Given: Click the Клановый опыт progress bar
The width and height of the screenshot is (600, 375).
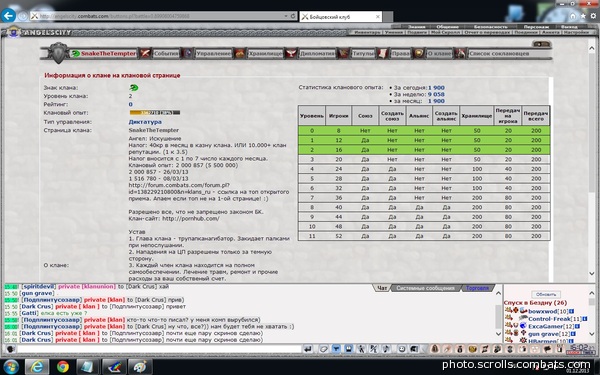Looking at the screenshot, I should [x=155, y=113].
